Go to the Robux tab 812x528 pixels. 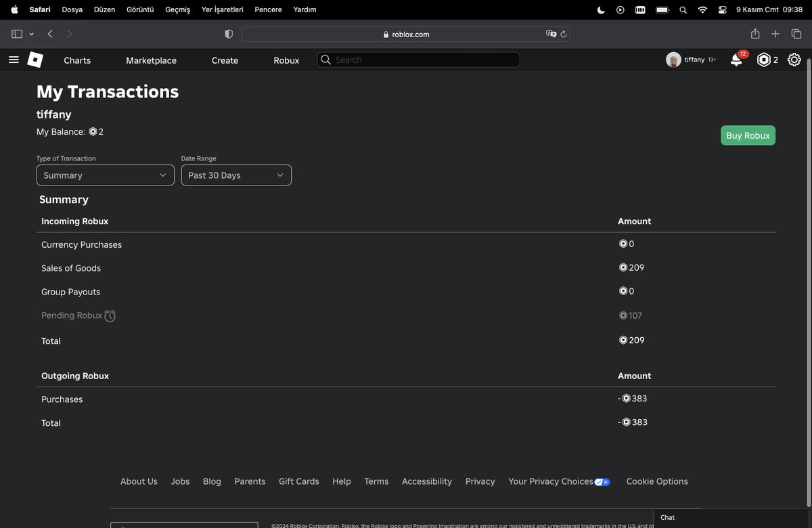point(286,60)
